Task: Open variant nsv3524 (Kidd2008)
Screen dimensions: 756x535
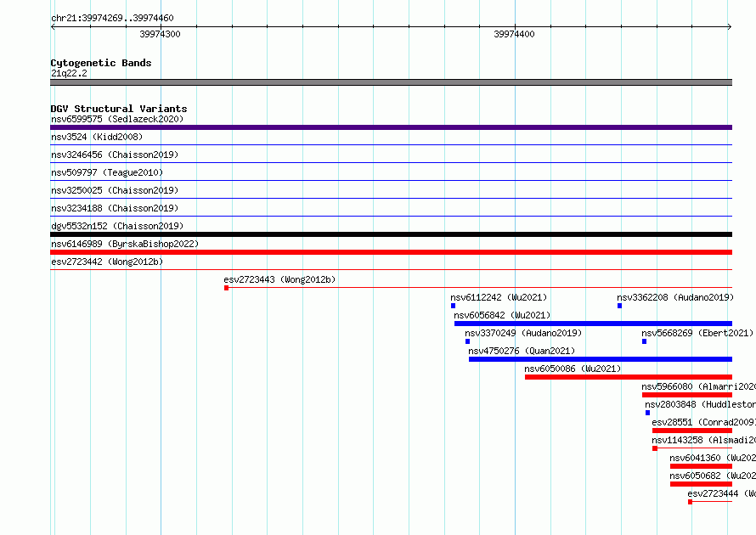Action: pos(97,137)
